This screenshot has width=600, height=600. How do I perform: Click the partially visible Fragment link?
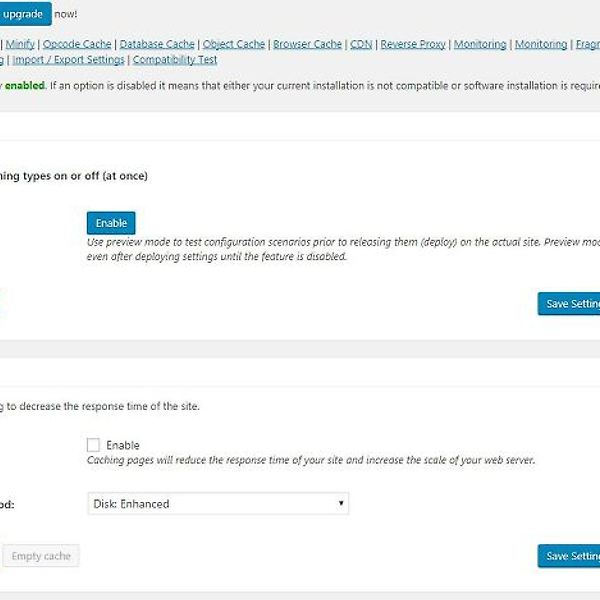587,44
